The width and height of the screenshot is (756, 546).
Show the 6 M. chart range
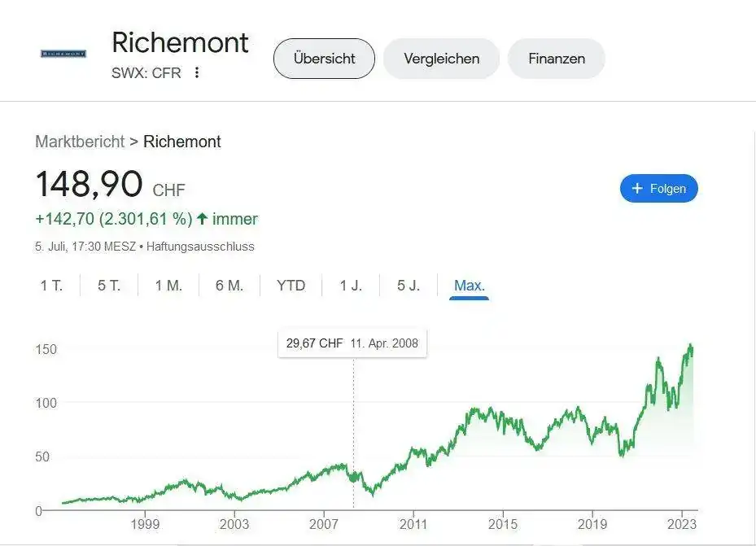(x=229, y=286)
